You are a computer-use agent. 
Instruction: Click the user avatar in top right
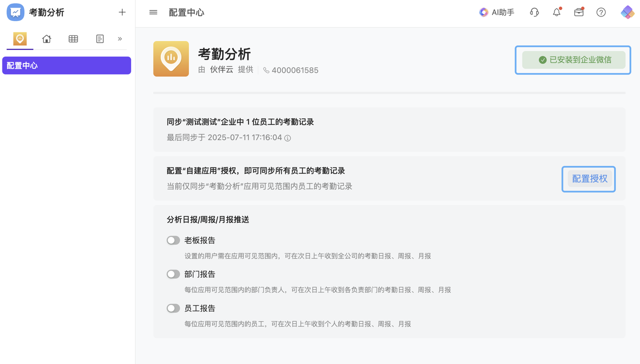pyautogui.click(x=627, y=12)
